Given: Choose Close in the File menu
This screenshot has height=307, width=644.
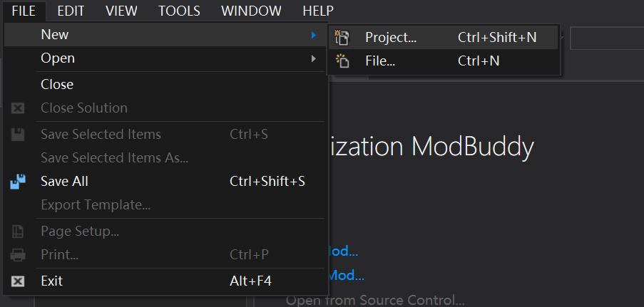Looking at the screenshot, I should (165, 85).
